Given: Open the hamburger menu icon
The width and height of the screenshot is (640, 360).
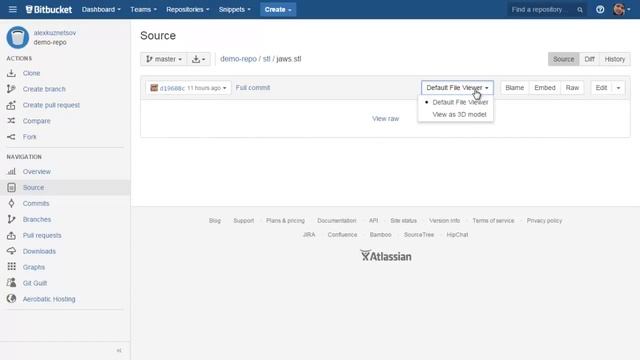Looking at the screenshot, I should click(x=13, y=9).
